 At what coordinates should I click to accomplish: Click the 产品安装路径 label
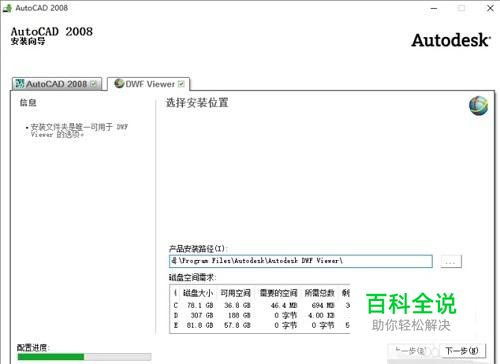(197, 248)
